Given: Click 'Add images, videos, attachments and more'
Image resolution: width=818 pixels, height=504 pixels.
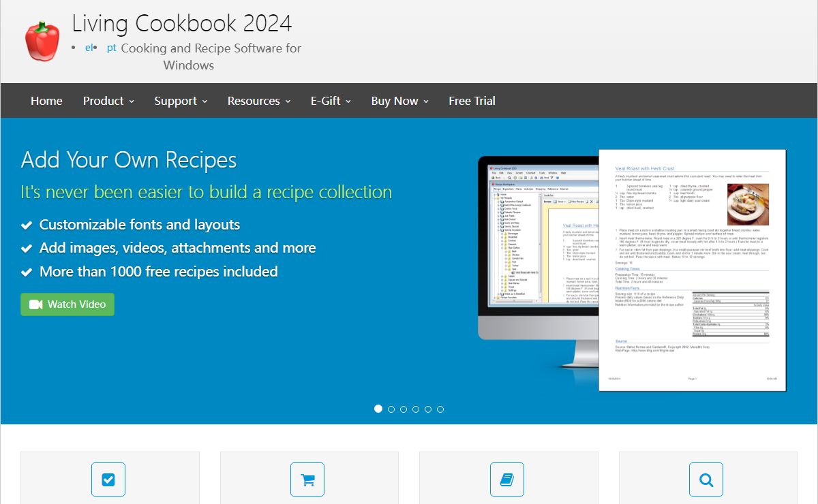Looking at the screenshot, I should coord(178,248).
